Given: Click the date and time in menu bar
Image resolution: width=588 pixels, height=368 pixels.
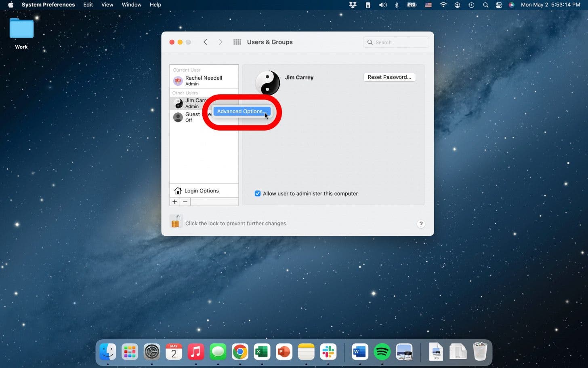Looking at the screenshot, I should click(x=550, y=5).
